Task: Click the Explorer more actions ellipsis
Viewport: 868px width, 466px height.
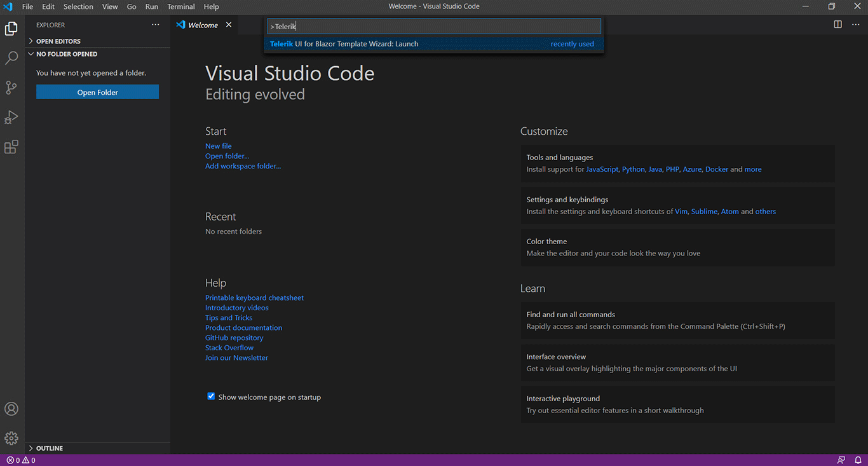Action: point(156,25)
